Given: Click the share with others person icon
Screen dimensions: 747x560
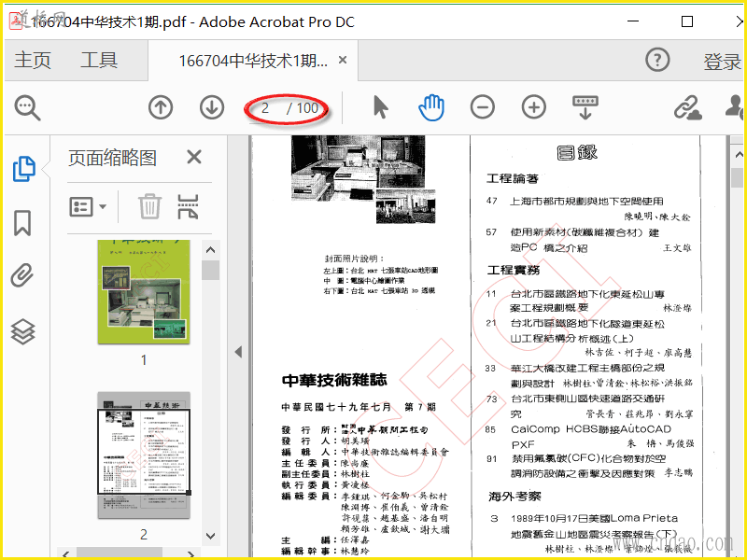Looking at the screenshot, I should pos(735,107).
